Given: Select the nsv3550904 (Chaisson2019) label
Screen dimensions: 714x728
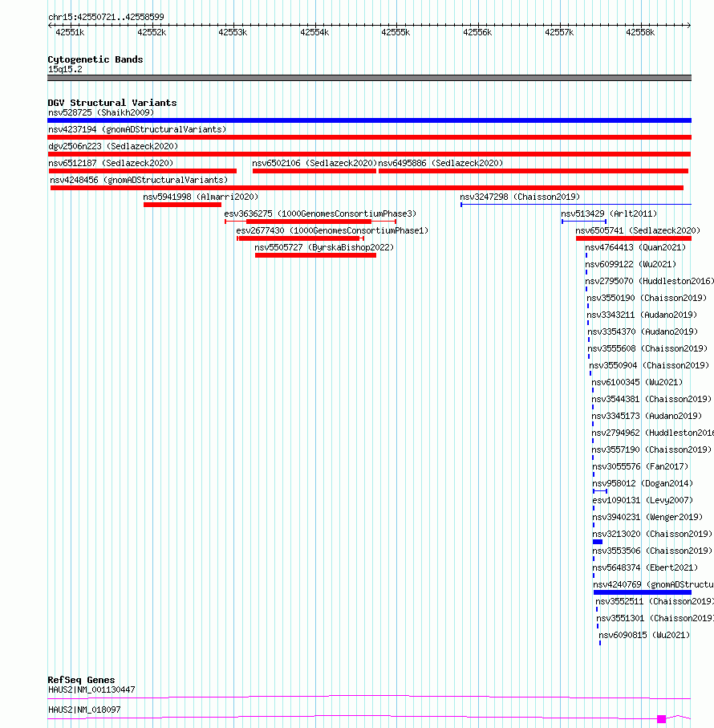Looking at the screenshot, I should coord(649,365).
